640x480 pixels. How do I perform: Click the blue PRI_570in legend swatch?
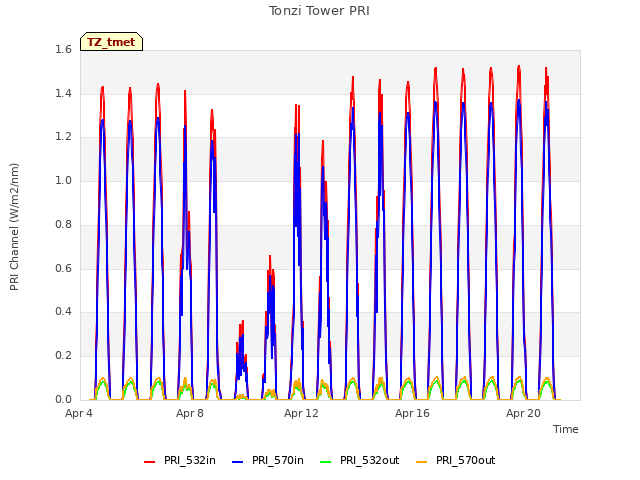coord(238,461)
